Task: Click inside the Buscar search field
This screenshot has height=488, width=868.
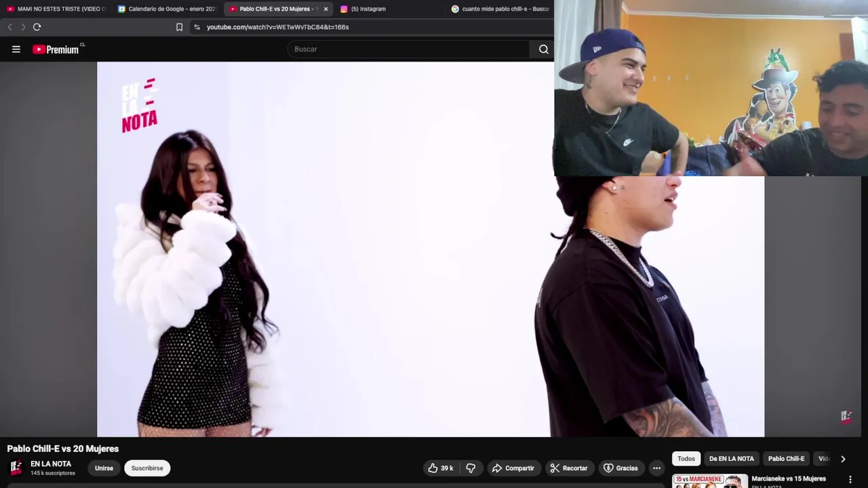Action: (409, 49)
